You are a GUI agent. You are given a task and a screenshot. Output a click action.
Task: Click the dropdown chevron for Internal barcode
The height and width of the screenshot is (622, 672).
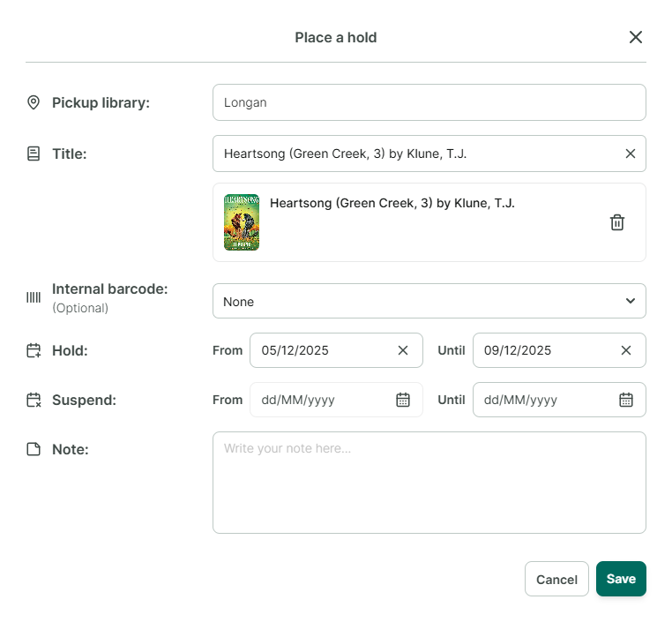tap(630, 301)
